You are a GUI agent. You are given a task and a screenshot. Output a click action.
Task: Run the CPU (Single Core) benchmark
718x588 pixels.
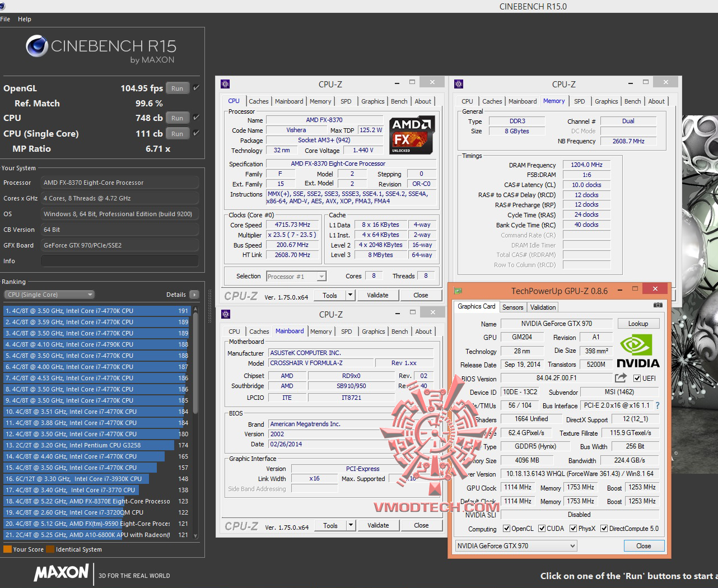pos(178,134)
